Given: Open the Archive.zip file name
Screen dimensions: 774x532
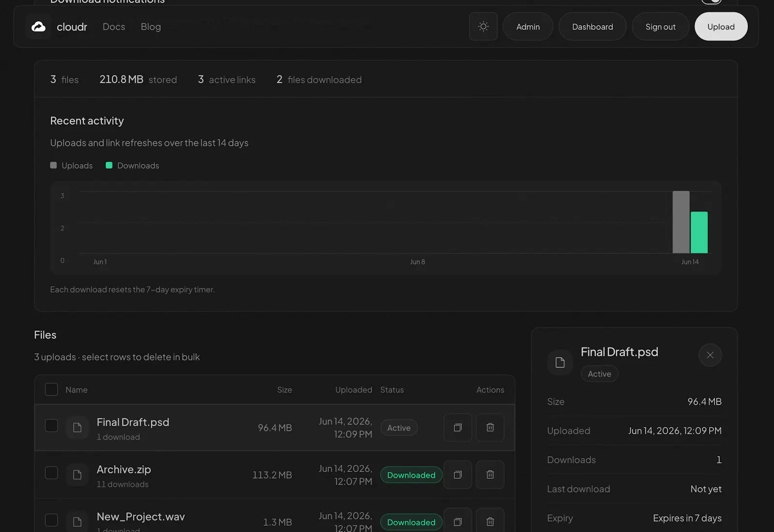Looking at the screenshot, I should tap(124, 470).
